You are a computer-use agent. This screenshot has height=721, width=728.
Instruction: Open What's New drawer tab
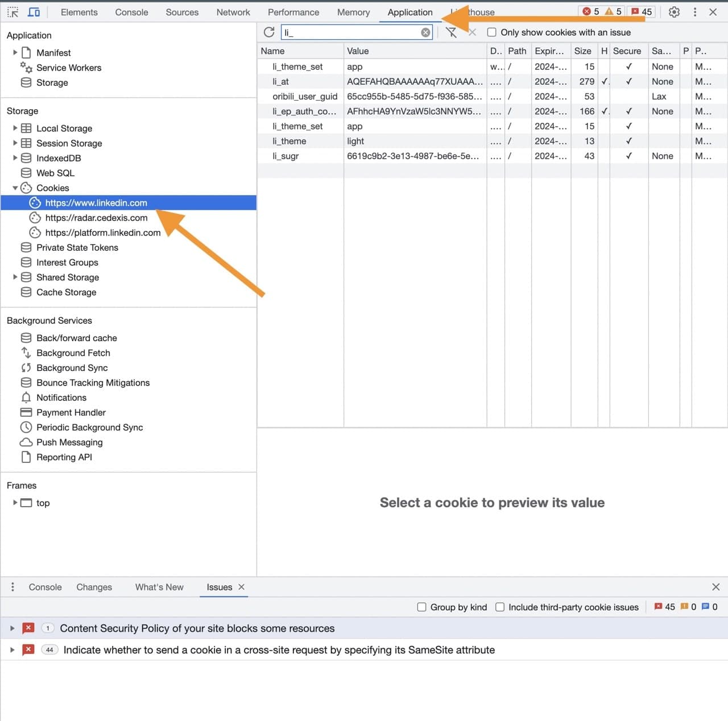(x=159, y=587)
